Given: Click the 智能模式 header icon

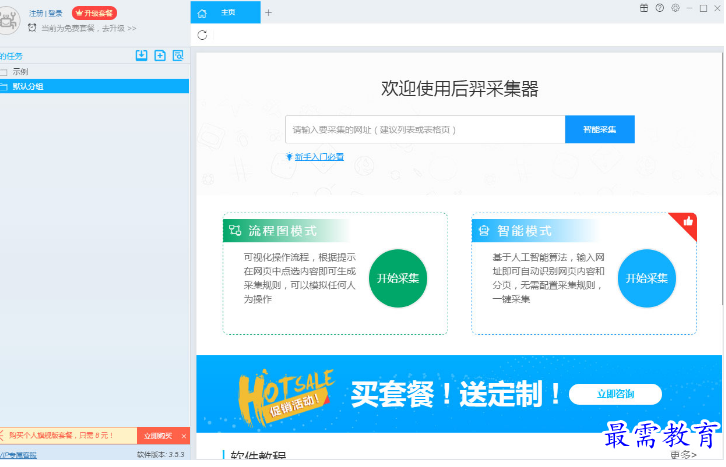Looking at the screenshot, I should pos(484,230).
